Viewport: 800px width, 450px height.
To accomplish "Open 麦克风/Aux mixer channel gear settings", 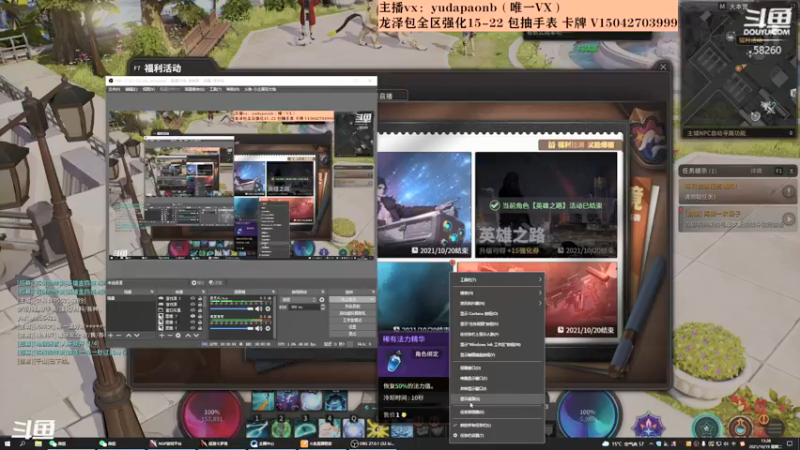I will (268, 309).
